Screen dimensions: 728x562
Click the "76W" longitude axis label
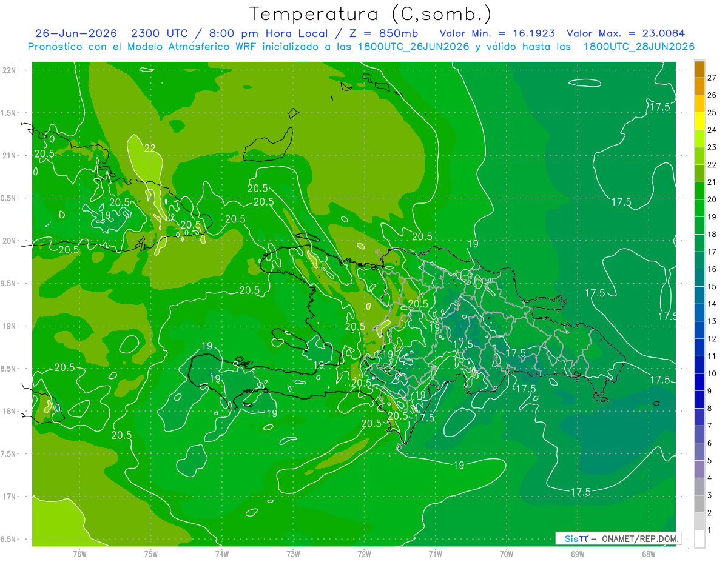[79, 554]
